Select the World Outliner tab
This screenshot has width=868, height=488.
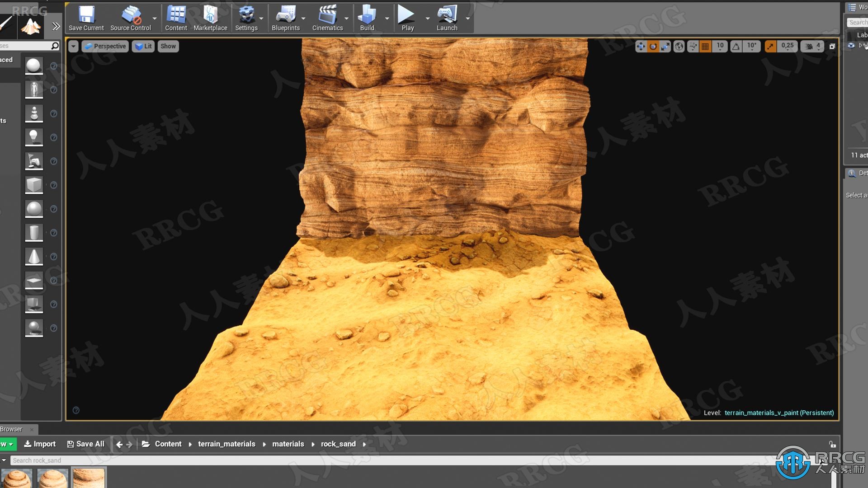[857, 7]
